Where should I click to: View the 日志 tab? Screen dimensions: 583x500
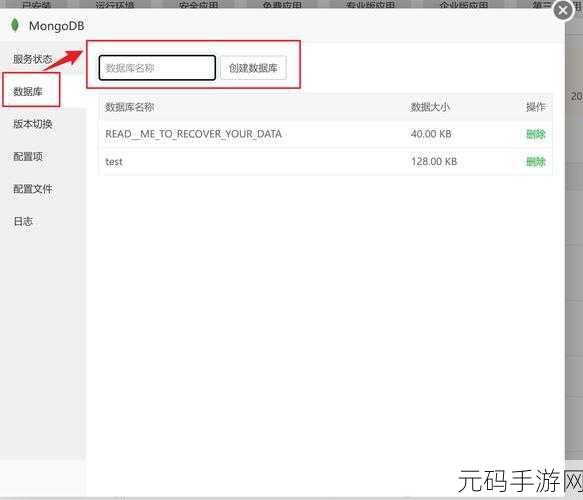(23, 222)
